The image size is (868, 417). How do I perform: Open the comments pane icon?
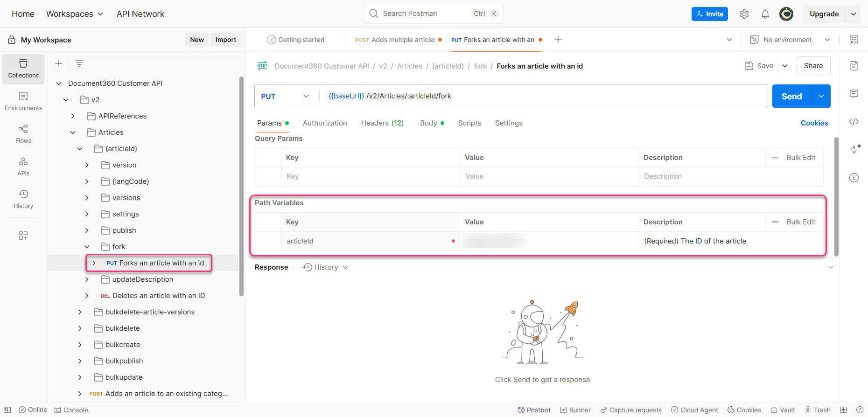(x=854, y=94)
